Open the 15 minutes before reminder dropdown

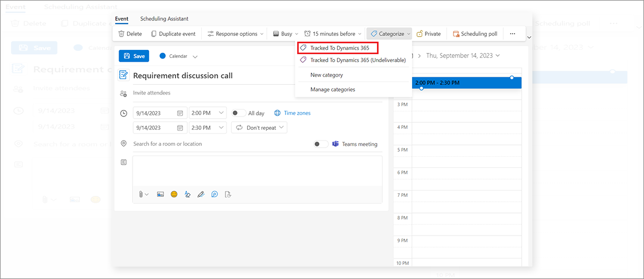coord(333,34)
